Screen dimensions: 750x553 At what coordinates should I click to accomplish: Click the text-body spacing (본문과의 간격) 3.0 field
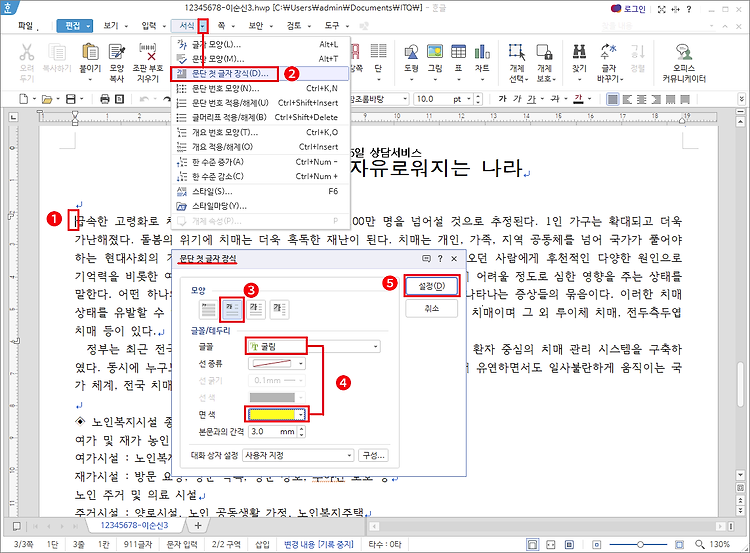point(273,431)
